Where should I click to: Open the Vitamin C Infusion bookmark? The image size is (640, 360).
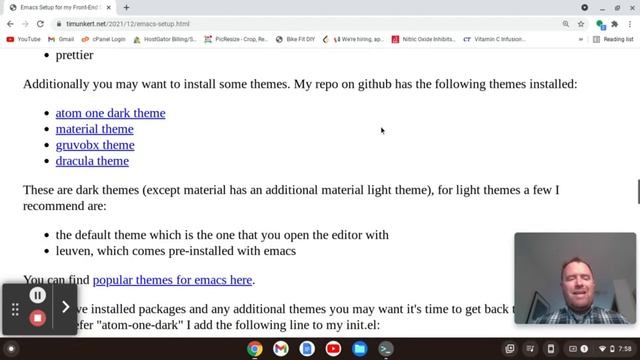[x=495, y=39]
